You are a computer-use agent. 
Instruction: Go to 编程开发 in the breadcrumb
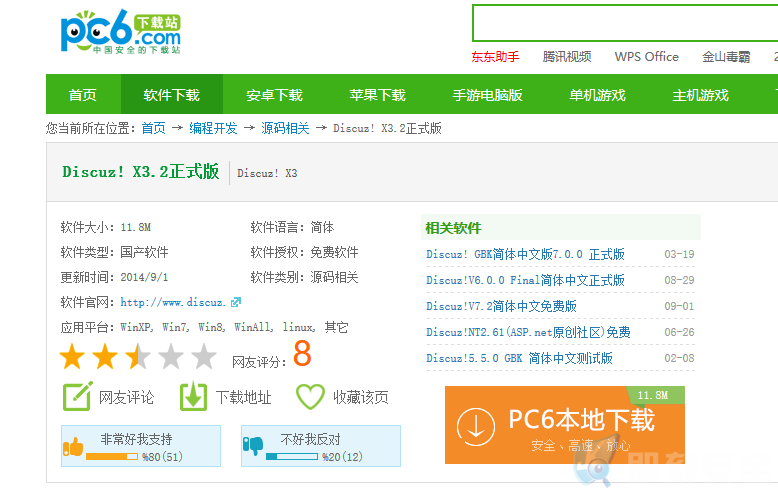[x=213, y=128]
